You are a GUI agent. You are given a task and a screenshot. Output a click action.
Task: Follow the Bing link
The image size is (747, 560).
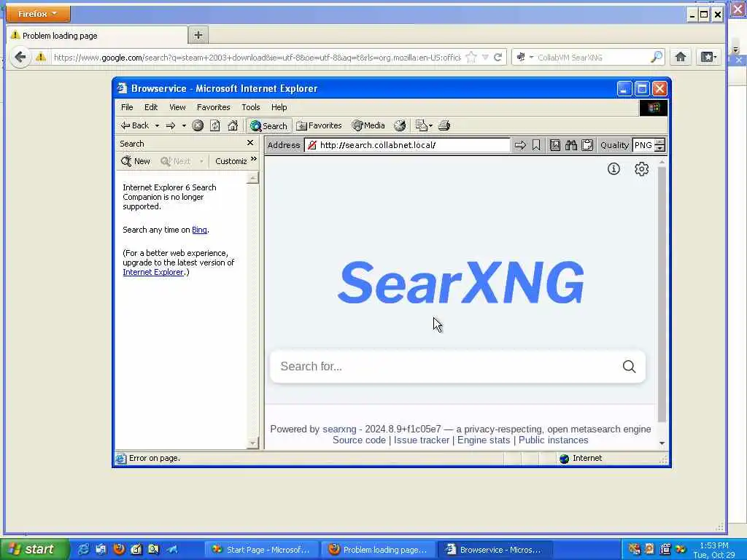tap(199, 230)
